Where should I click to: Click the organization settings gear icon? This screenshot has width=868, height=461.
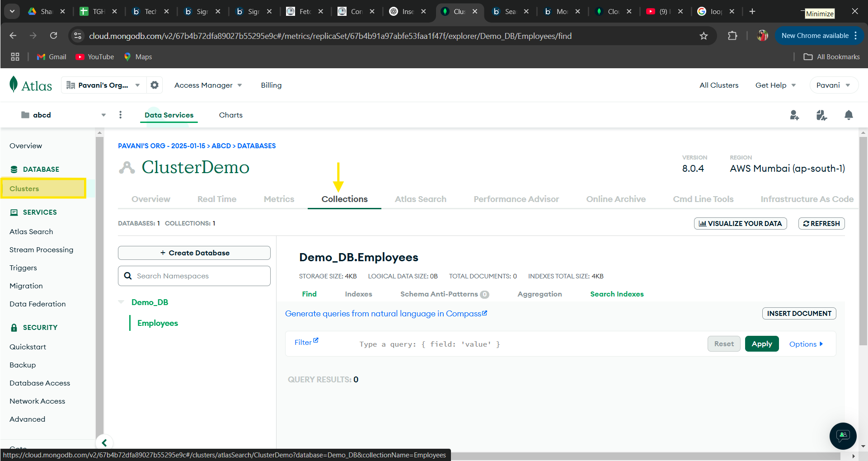click(x=155, y=85)
